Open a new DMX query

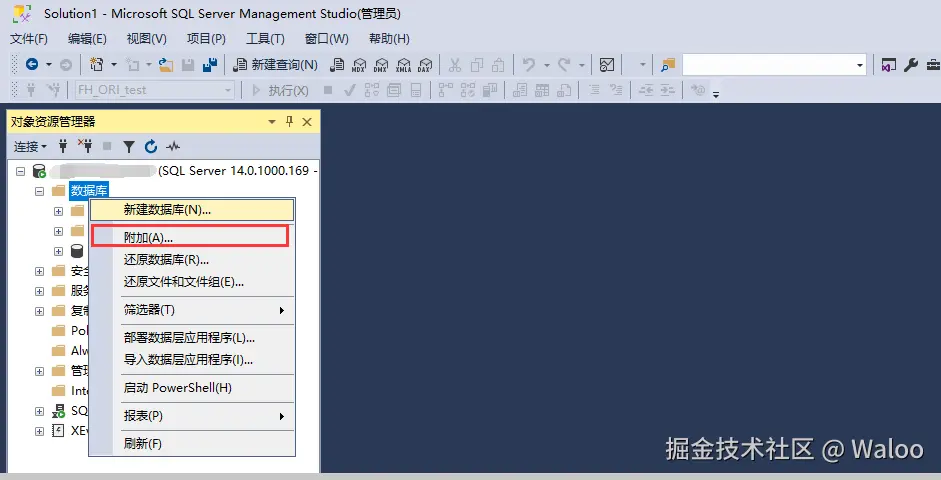click(380, 64)
